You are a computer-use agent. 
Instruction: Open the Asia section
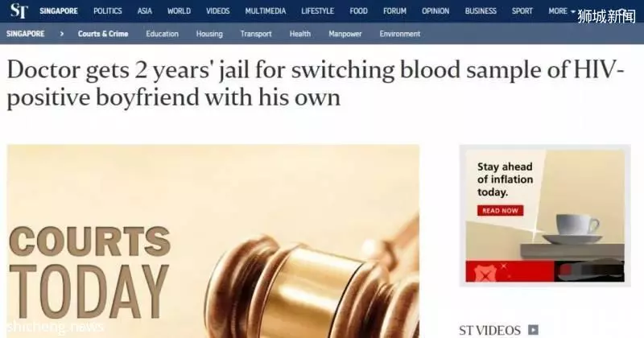click(145, 11)
